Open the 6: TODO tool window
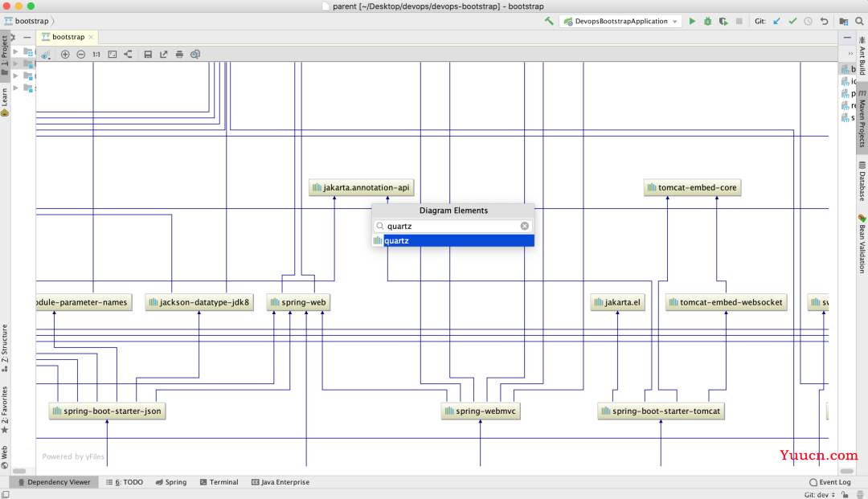 125,482
